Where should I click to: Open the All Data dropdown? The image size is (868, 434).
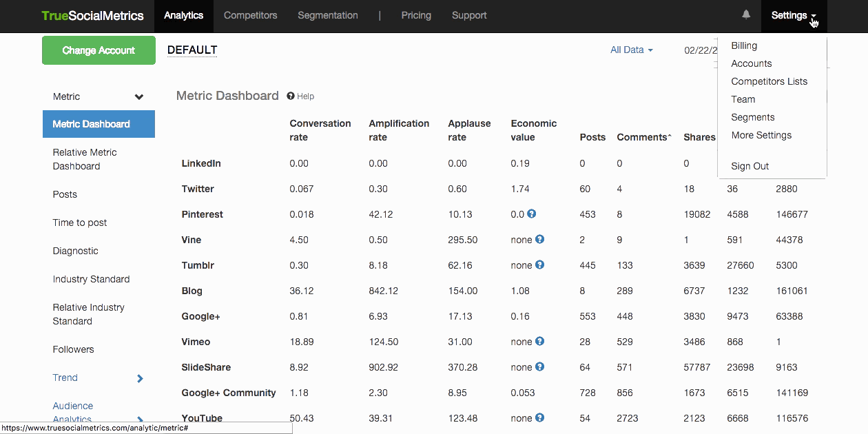(x=631, y=50)
